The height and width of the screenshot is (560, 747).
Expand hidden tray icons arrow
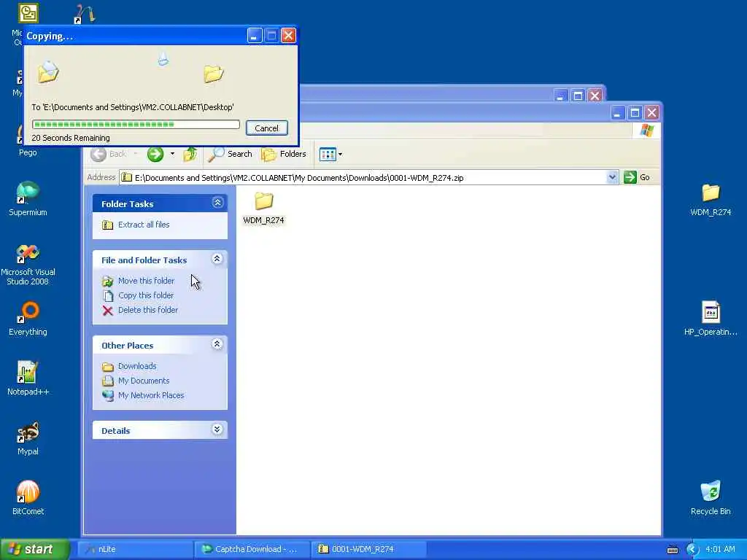[692, 550]
